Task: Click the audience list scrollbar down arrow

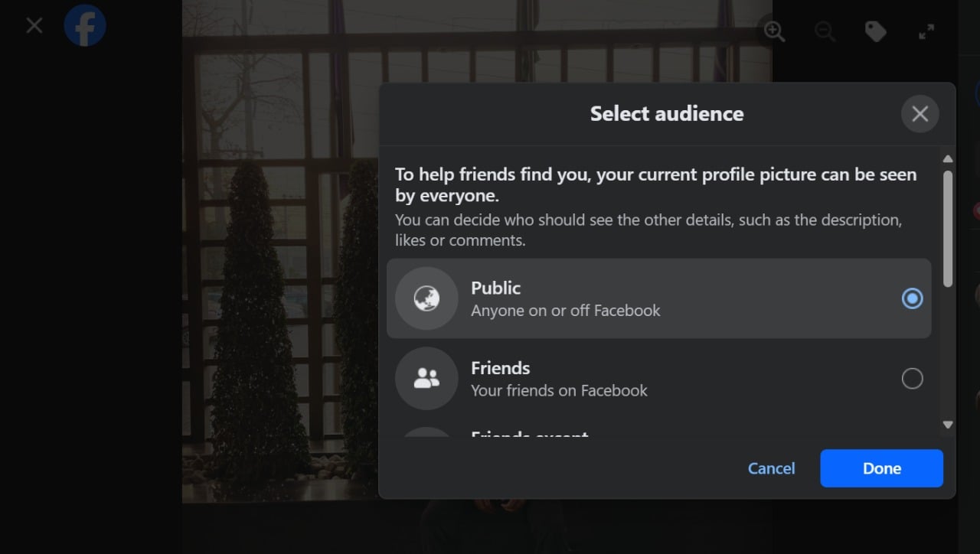Action: (x=948, y=425)
